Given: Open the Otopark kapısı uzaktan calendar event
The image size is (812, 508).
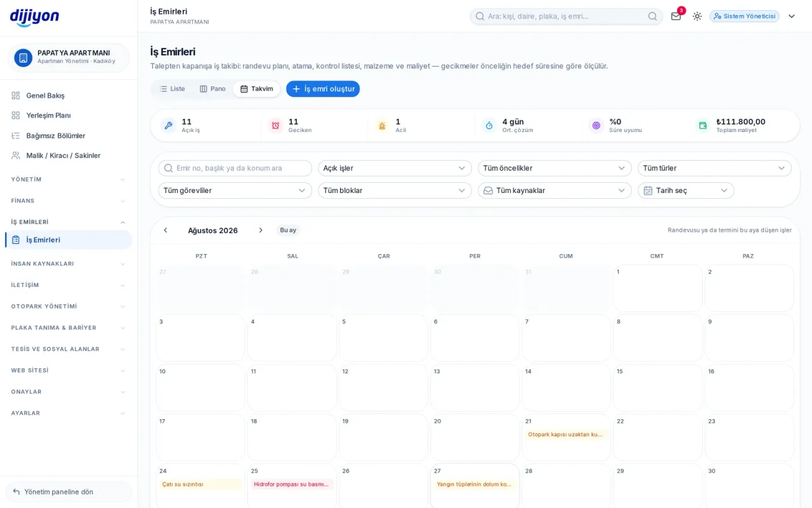Looking at the screenshot, I should (566, 434).
